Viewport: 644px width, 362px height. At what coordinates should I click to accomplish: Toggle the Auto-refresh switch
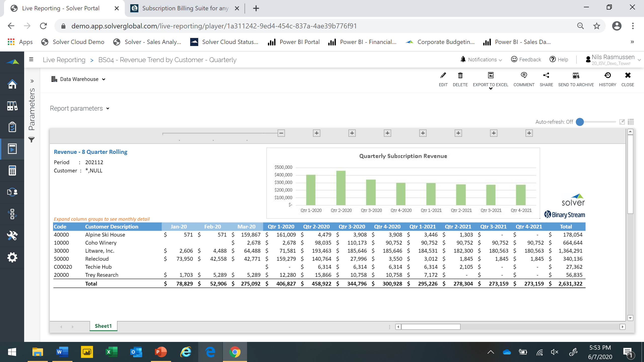click(580, 122)
